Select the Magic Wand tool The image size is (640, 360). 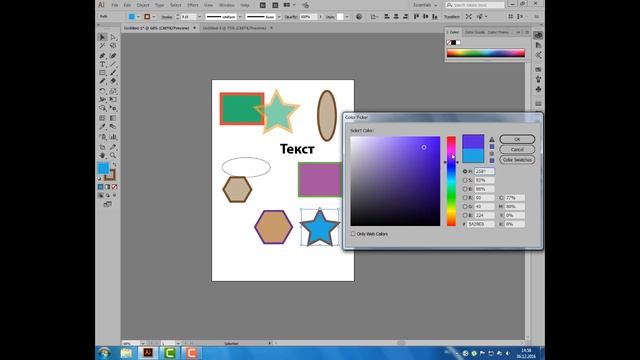coord(102,46)
